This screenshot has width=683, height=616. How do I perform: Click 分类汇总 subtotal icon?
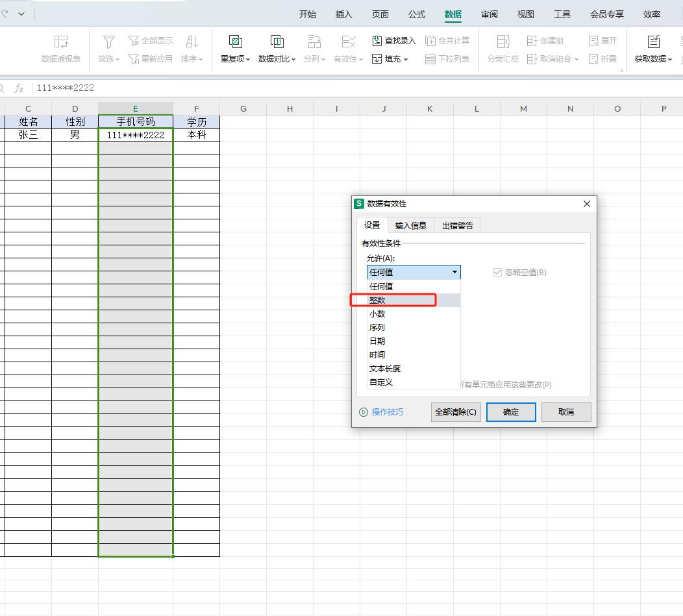coord(503,42)
